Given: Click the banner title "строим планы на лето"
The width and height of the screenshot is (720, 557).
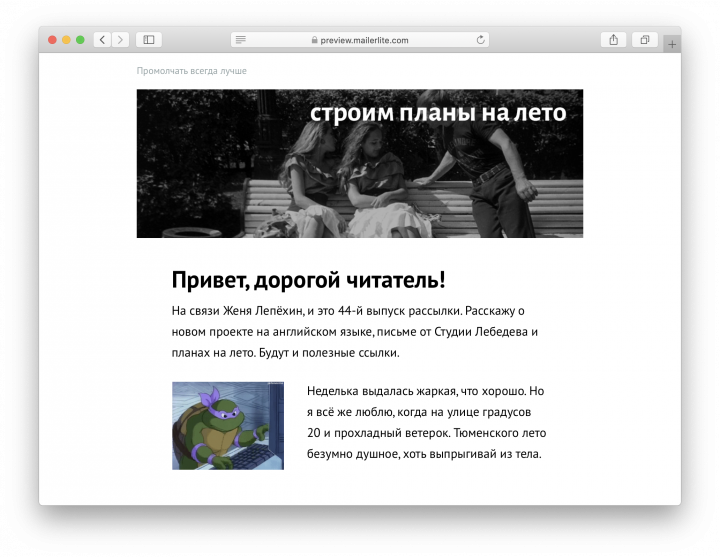Looking at the screenshot, I should [438, 113].
